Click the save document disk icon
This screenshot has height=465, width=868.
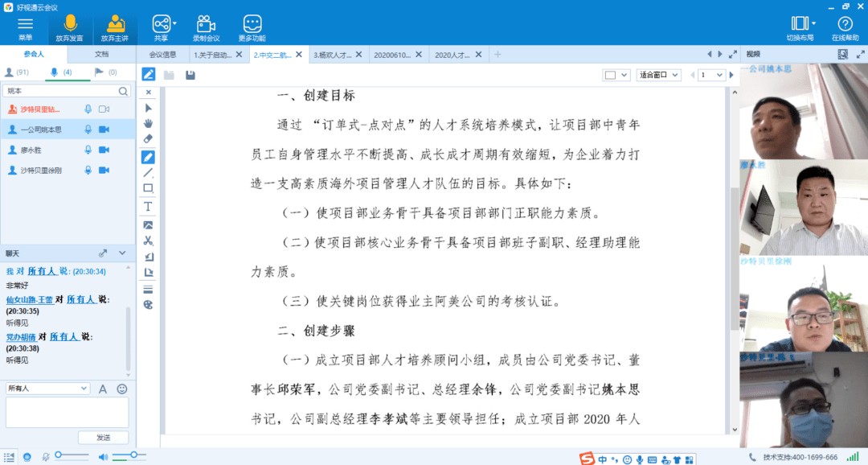pyautogui.click(x=190, y=74)
